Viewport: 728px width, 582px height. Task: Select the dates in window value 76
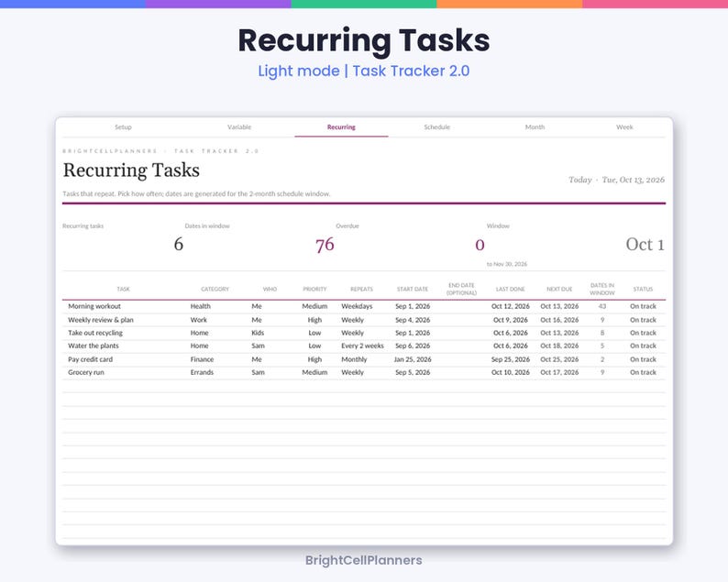325,245
